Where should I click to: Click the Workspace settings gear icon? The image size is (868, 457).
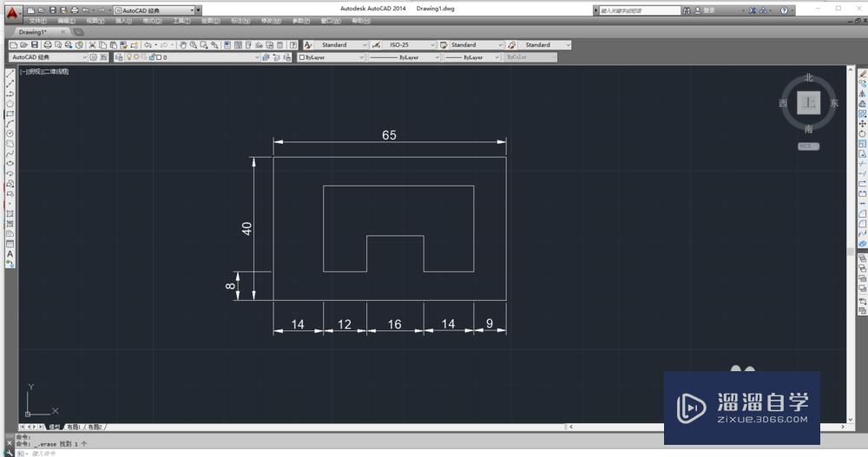click(x=93, y=57)
